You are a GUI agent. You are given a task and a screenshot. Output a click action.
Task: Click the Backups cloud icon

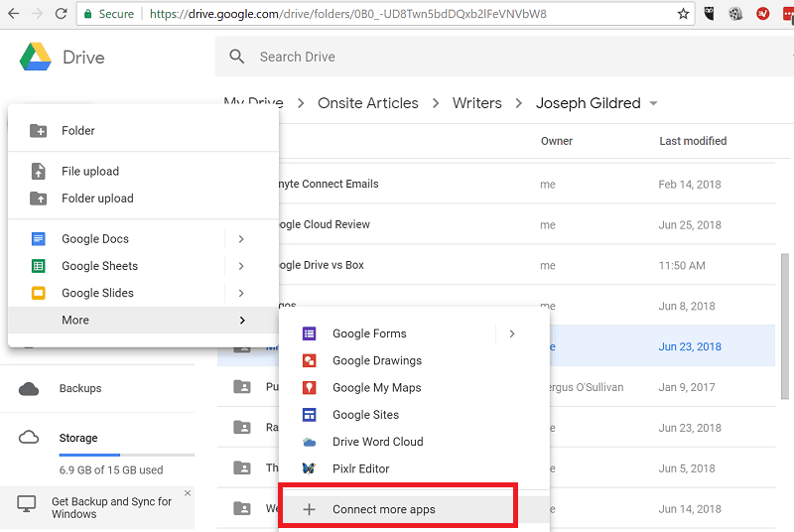(29, 388)
